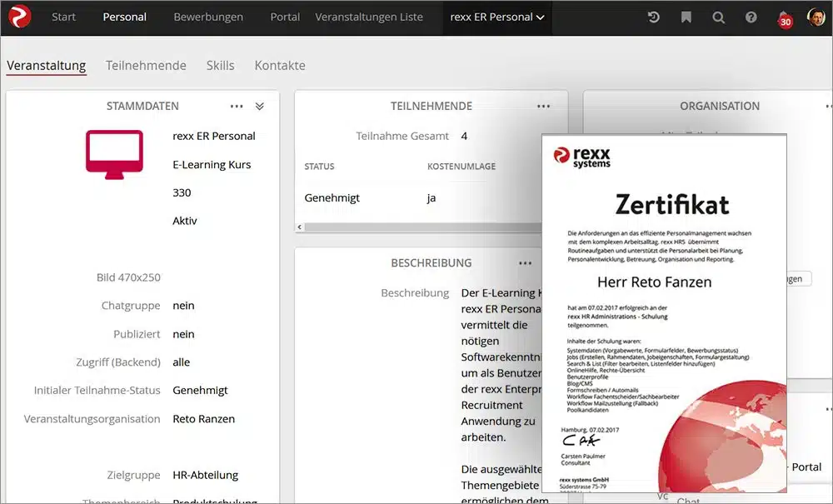Open the history clock icon
This screenshot has width=833, height=504.
point(653,17)
